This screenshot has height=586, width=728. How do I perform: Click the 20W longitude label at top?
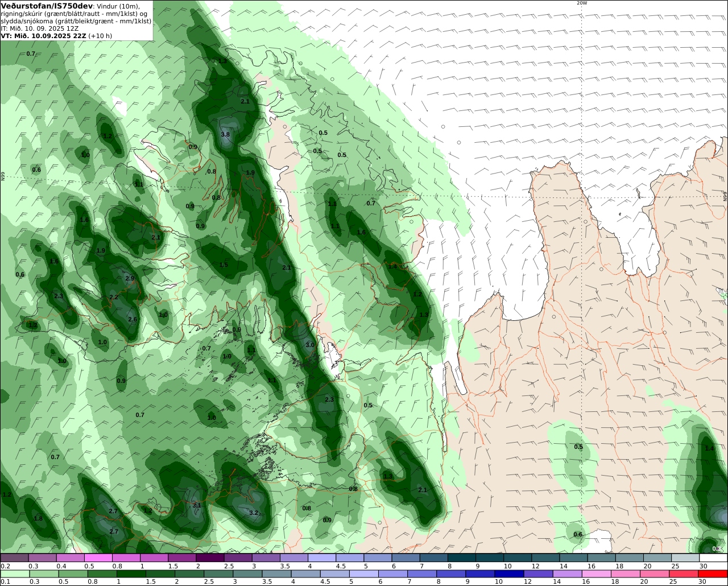click(x=581, y=3)
